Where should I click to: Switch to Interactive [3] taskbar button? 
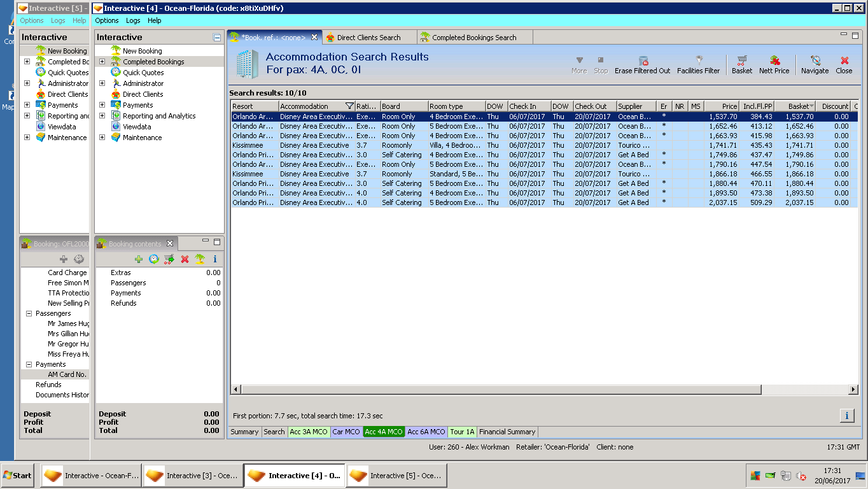click(193, 476)
